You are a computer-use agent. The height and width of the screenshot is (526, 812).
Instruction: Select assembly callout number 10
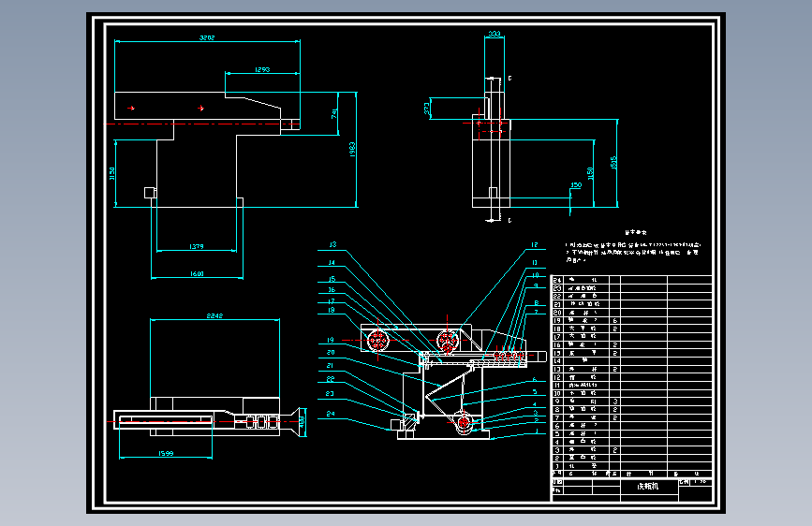536,275
